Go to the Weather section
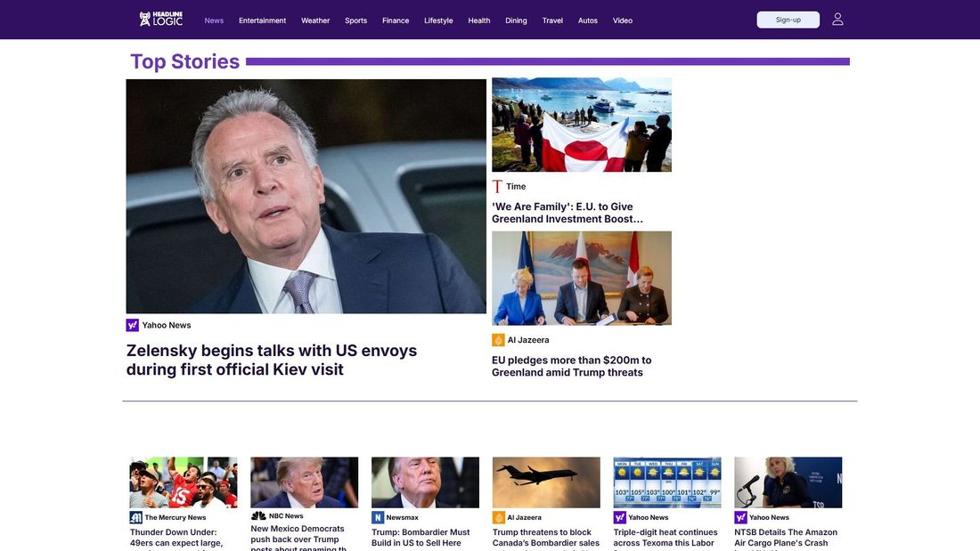The image size is (980, 551). point(315,20)
